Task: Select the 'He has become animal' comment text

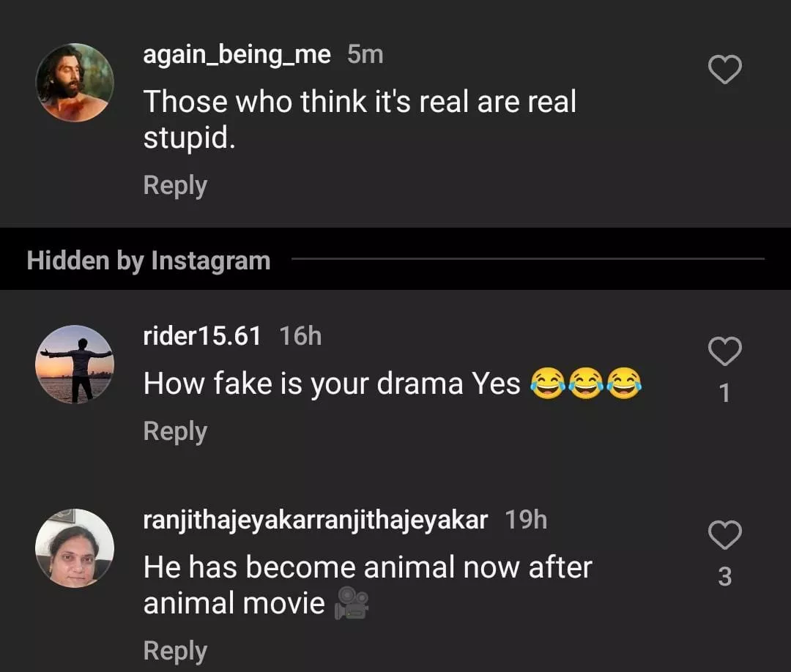Action: [x=366, y=585]
